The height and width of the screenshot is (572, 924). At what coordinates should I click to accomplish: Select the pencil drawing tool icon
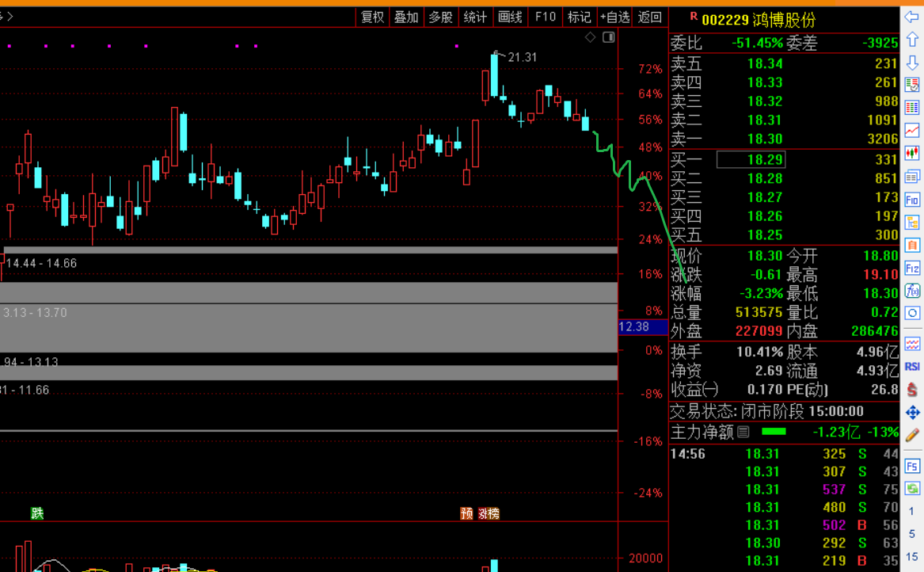911,435
